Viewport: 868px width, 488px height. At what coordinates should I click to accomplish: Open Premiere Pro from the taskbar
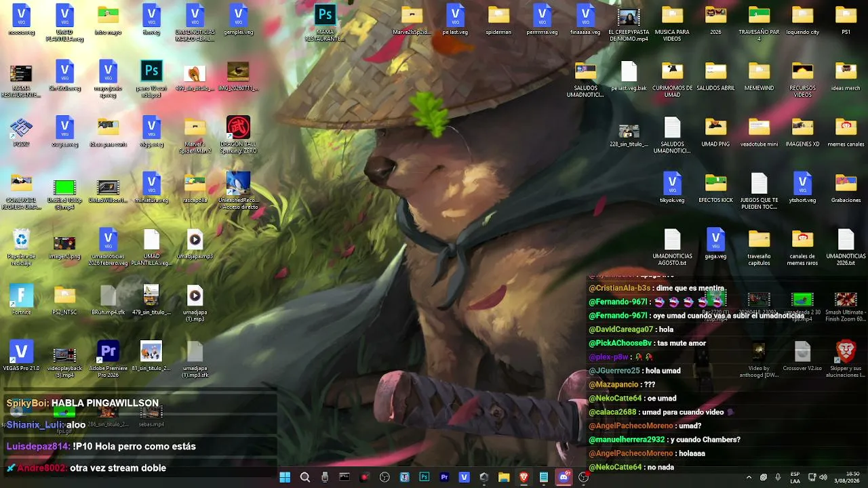coord(444,477)
